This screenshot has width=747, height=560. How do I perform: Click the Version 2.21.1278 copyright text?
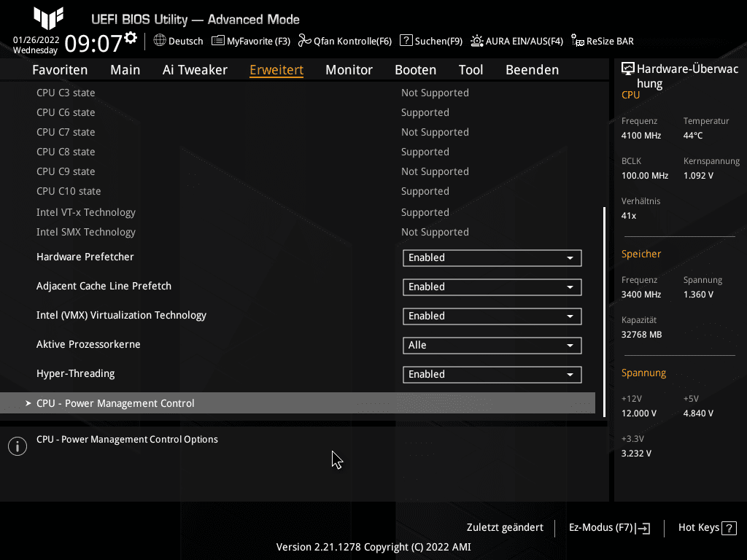[x=373, y=547]
